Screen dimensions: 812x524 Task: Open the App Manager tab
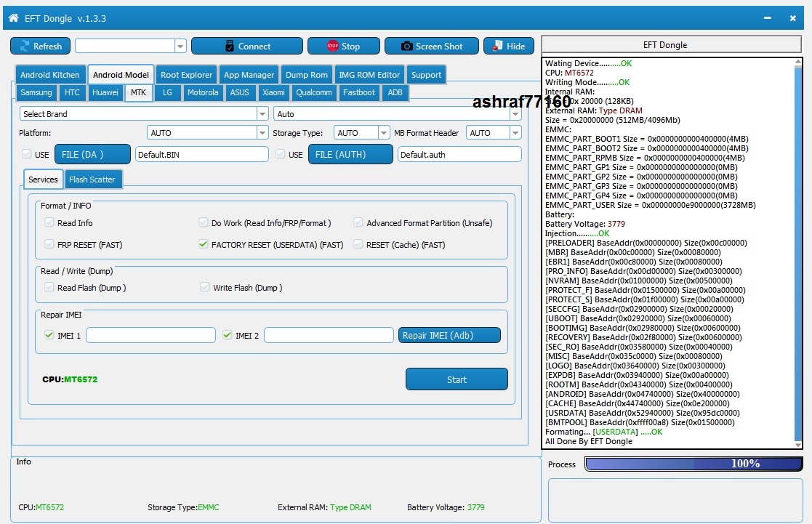pyautogui.click(x=249, y=75)
